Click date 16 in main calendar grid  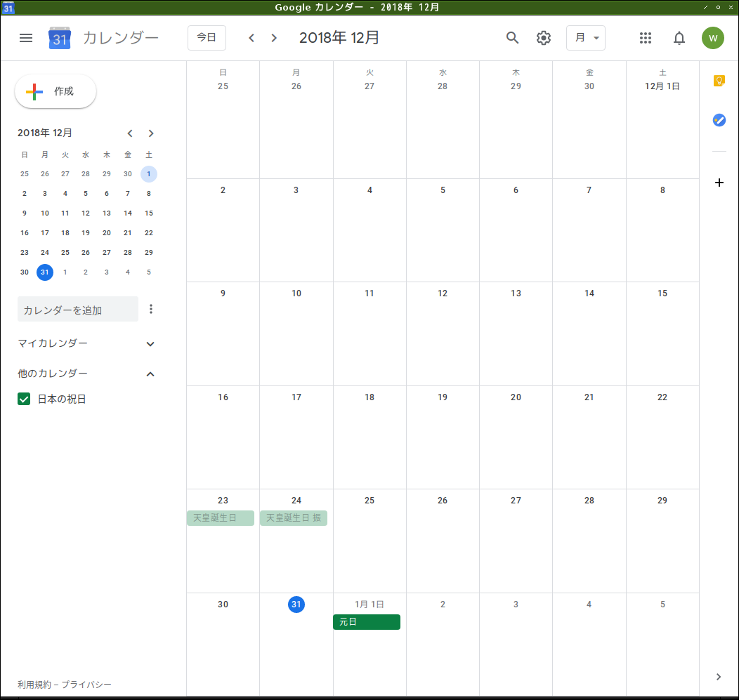(223, 397)
